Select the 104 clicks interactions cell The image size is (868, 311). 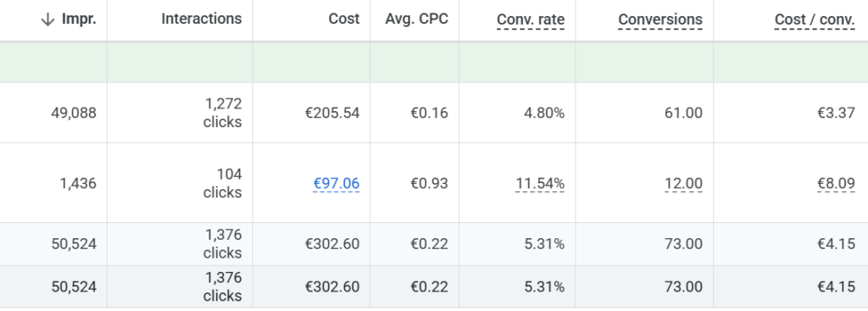point(223,183)
